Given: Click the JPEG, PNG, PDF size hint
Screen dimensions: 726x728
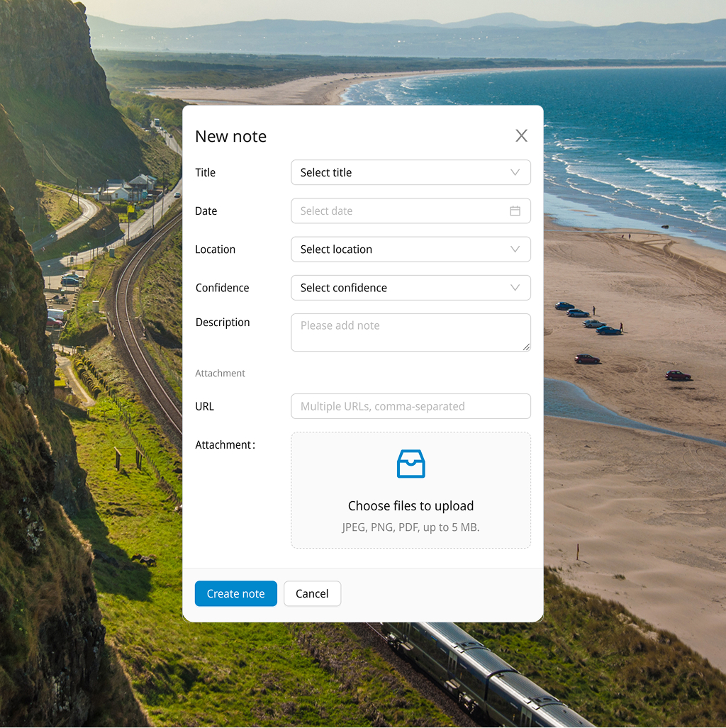Looking at the screenshot, I should 411,527.
